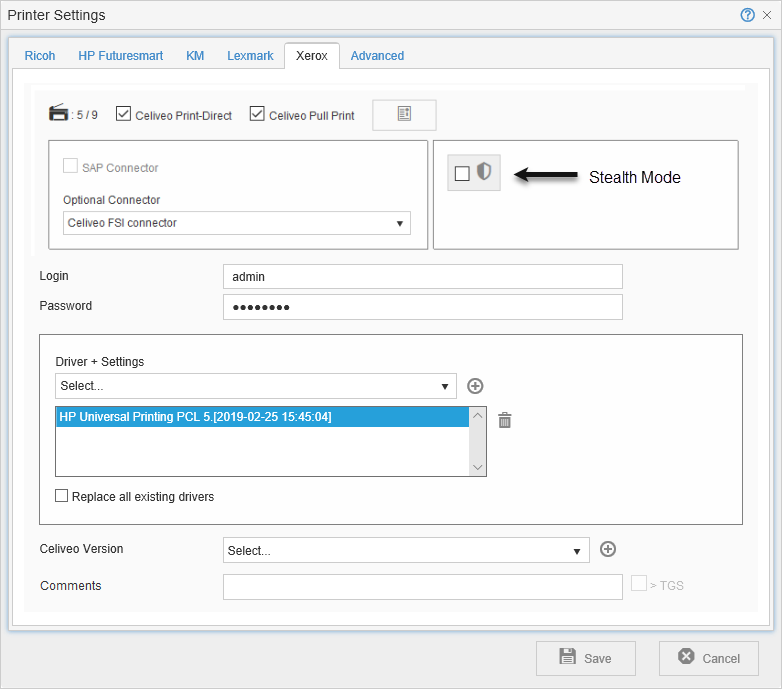
Task: Save the printer settings
Action: pyautogui.click(x=586, y=658)
